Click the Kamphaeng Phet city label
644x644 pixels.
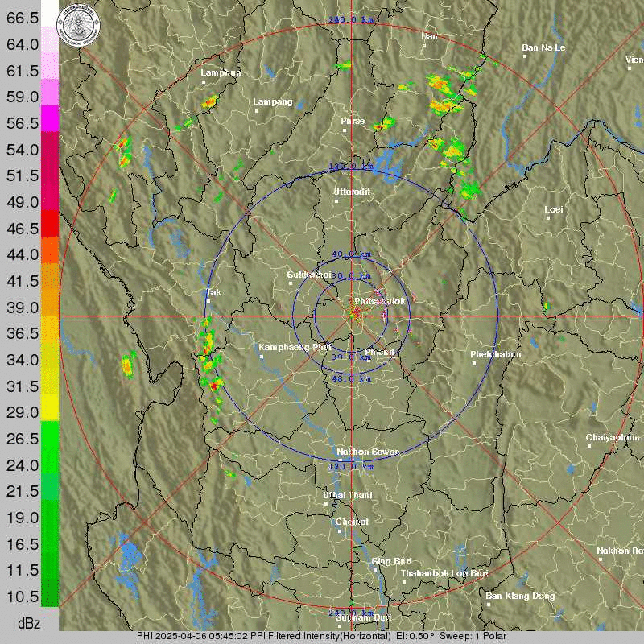[x=295, y=348]
